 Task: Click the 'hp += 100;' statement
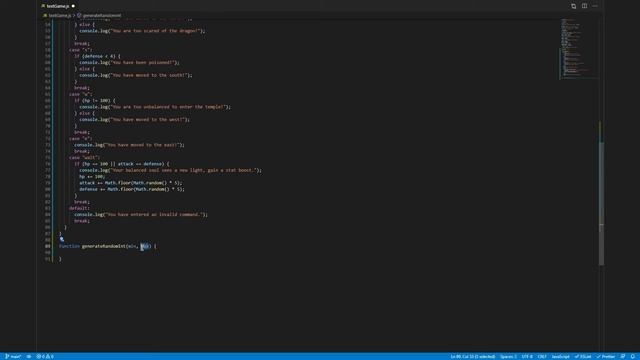point(92,176)
